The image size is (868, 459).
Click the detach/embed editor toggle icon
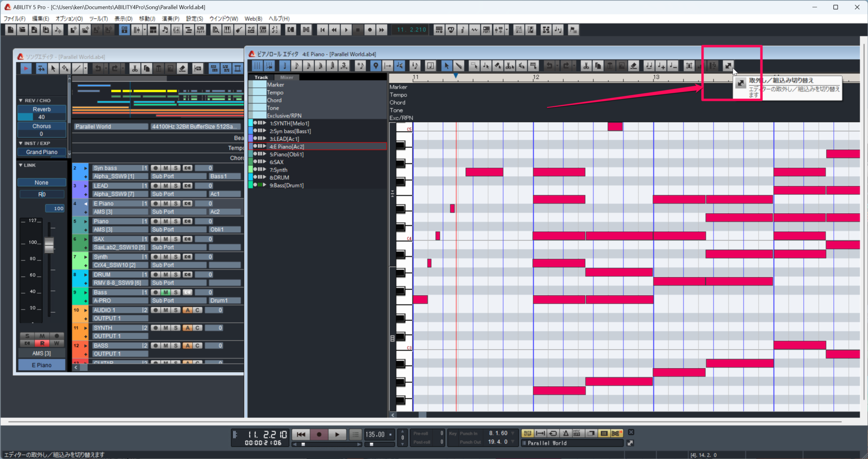point(728,66)
